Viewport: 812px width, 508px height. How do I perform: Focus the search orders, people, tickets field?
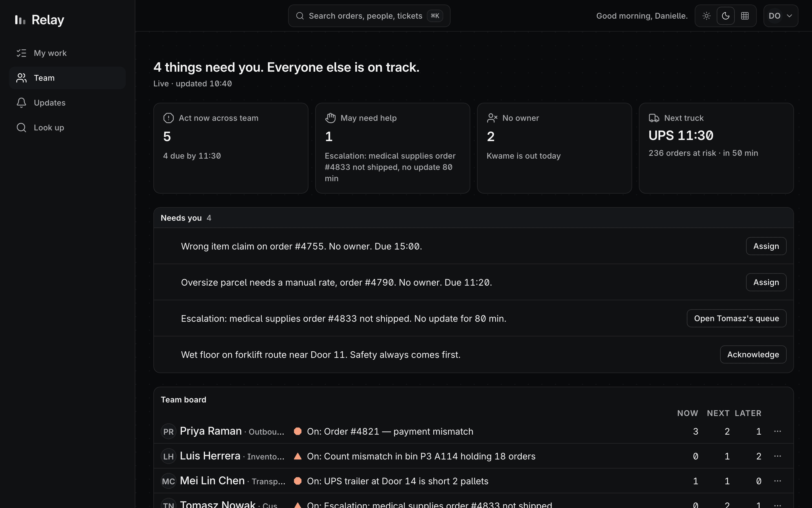tap(369, 16)
